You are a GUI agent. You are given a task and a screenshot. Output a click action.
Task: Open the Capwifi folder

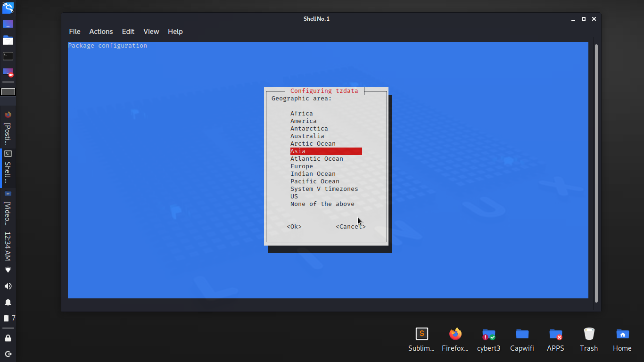(x=522, y=336)
